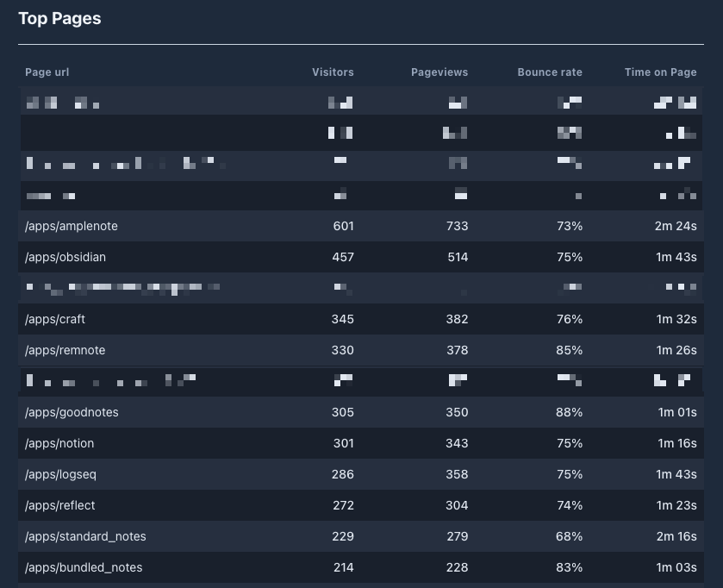Viewport: 723px width, 588px height.
Task: Open the /apps/remnote page link
Action: [65, 350]
